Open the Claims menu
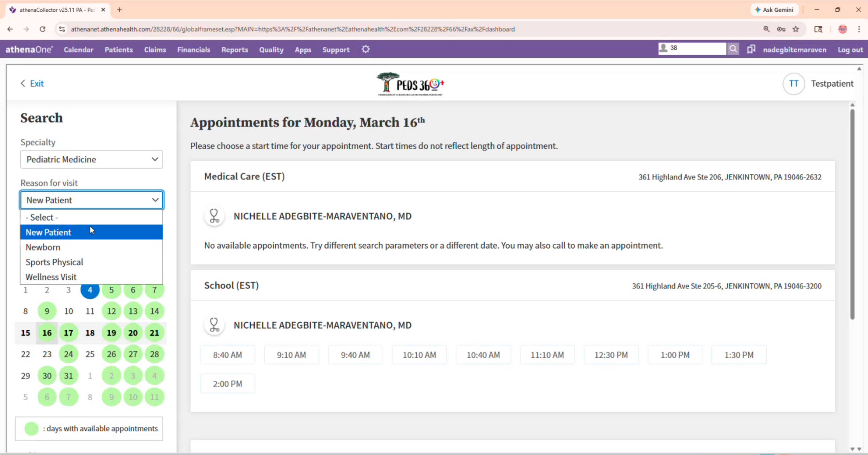 coord(155,50)
